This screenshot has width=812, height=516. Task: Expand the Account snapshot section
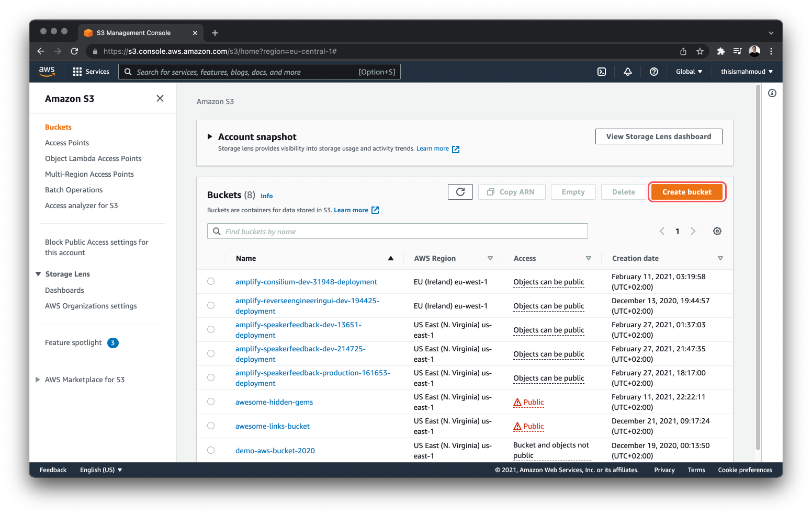210,136
